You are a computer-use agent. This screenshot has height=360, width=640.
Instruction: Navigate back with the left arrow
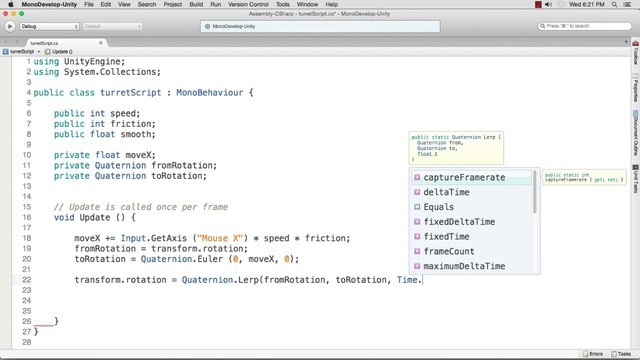point(6,42)
